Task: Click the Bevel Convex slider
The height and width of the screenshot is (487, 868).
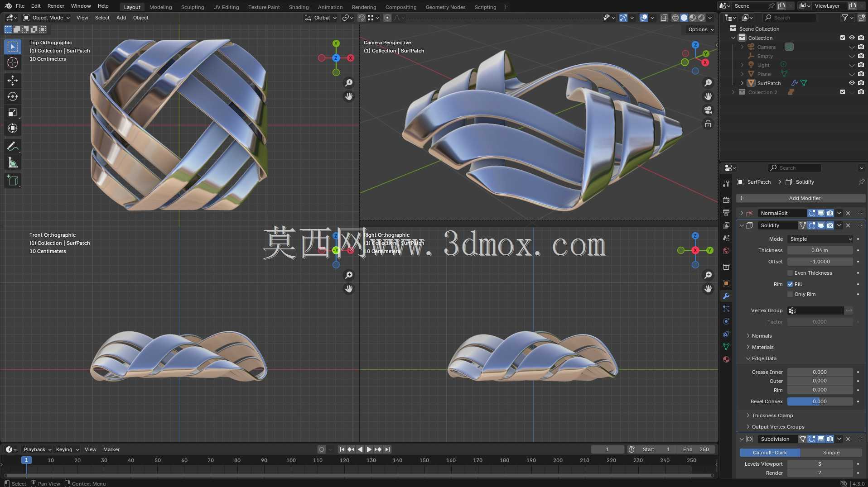Action: click(x=820, y=401)
